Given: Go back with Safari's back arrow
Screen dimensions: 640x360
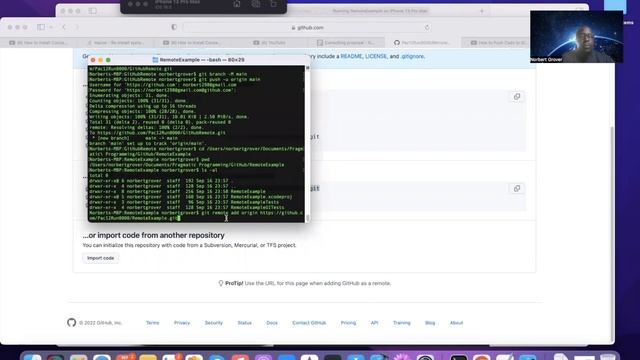Looking at the screenshot, I should tap(64, 27).
